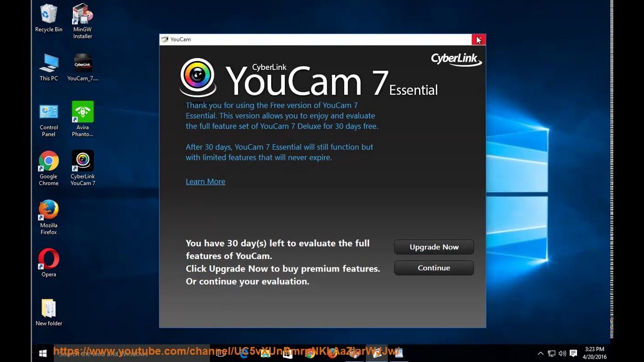Click the 'After 30 days' paragraph text
The width and height of the screenshot is (644, 362).
click(x=279, y=152)
